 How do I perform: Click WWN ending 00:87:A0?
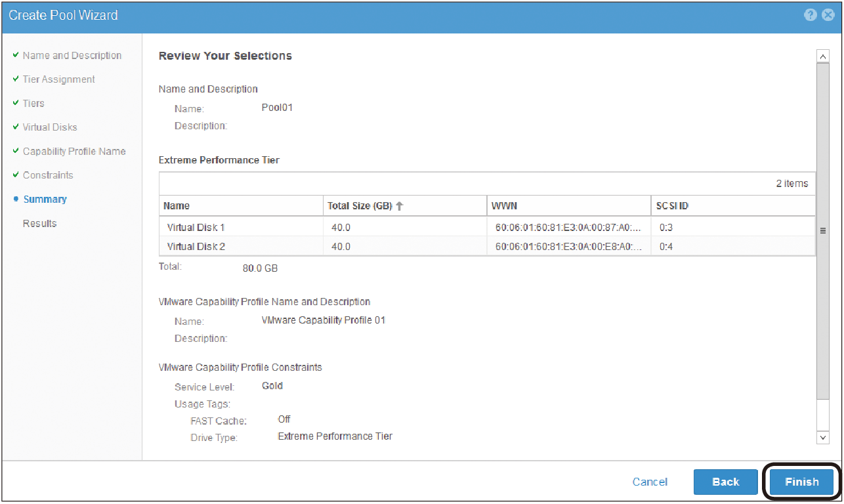(568, 228)
